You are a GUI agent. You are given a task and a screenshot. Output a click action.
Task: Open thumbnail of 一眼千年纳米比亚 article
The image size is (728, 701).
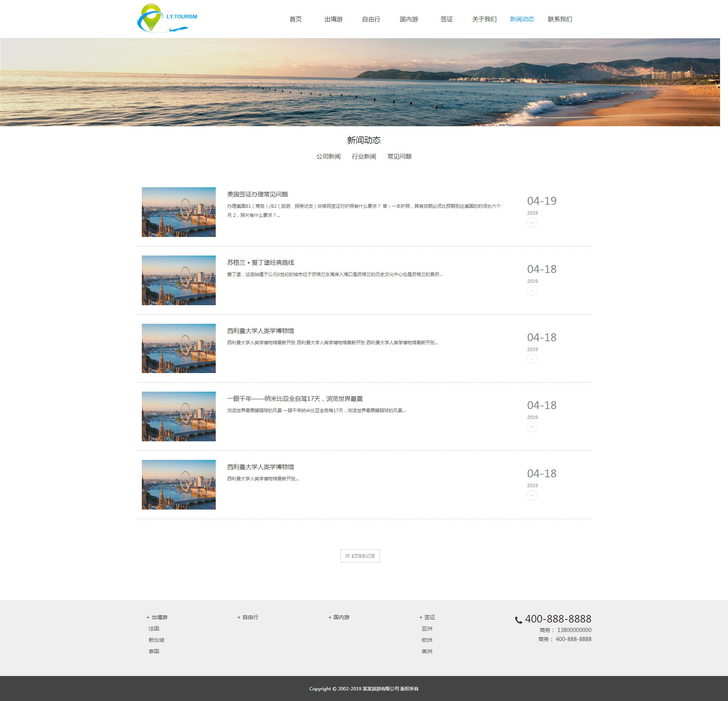click(x=179, y=416)
